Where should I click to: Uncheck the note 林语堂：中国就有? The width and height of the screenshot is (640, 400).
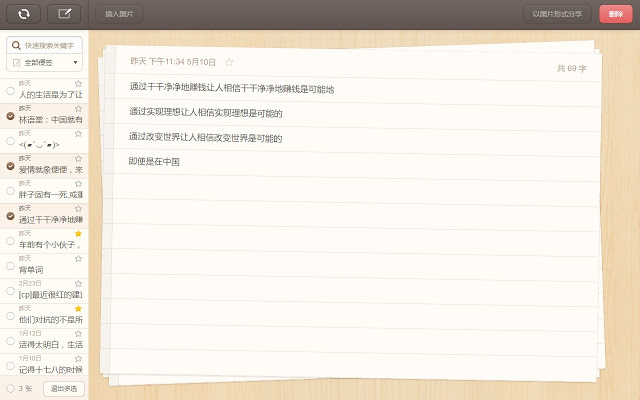11,116
